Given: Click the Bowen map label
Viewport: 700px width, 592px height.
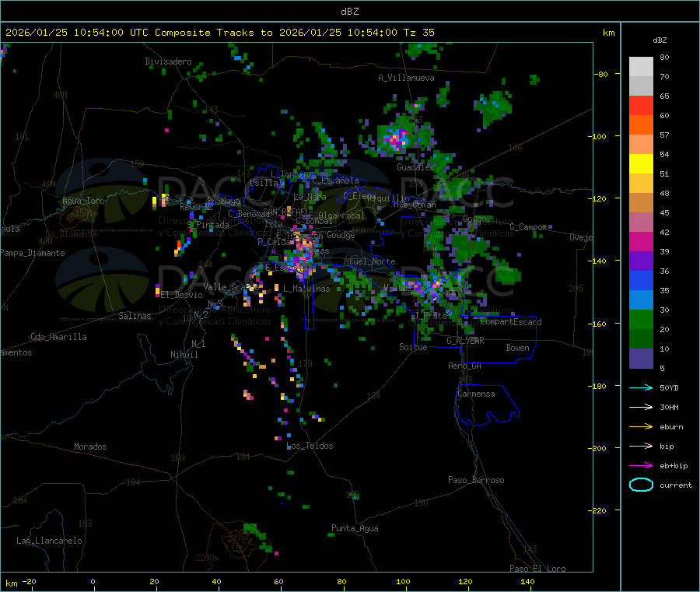Looking at the screenshot, I should click(x=518, y=348).
